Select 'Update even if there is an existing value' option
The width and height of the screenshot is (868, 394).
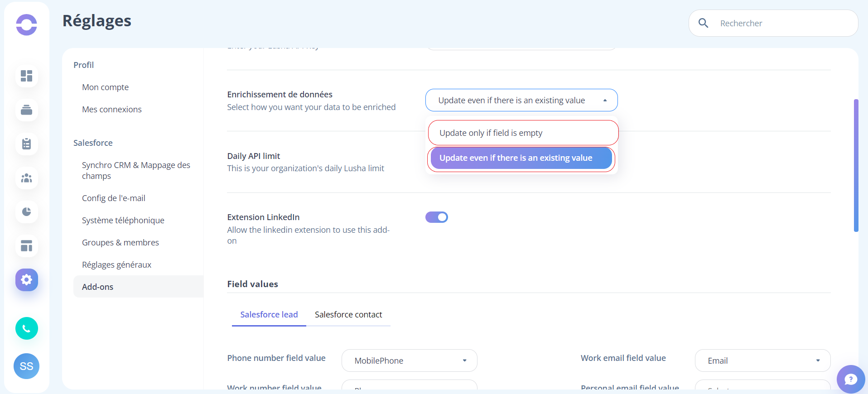pyautogui.click(x=521, y=158)
